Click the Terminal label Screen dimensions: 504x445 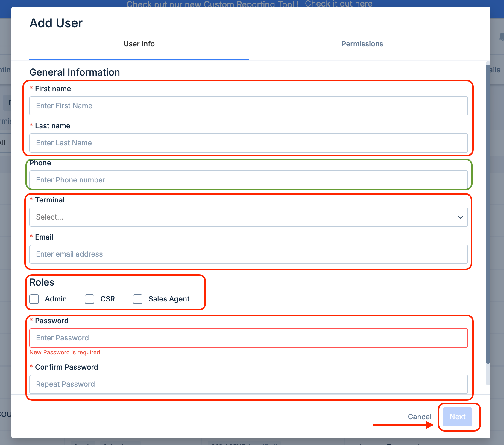coord(50,200)
